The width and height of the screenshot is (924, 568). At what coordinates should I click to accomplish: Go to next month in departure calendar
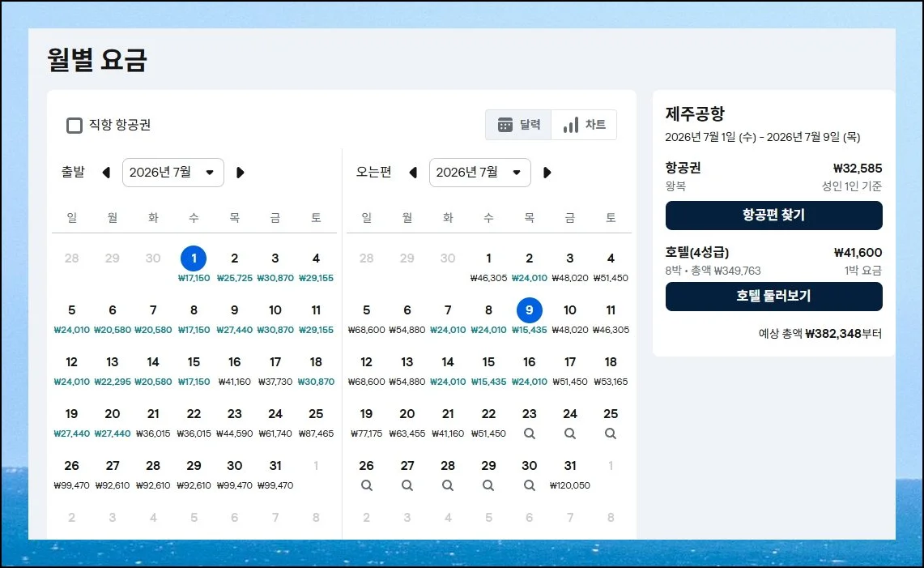[x=240, y=173]
